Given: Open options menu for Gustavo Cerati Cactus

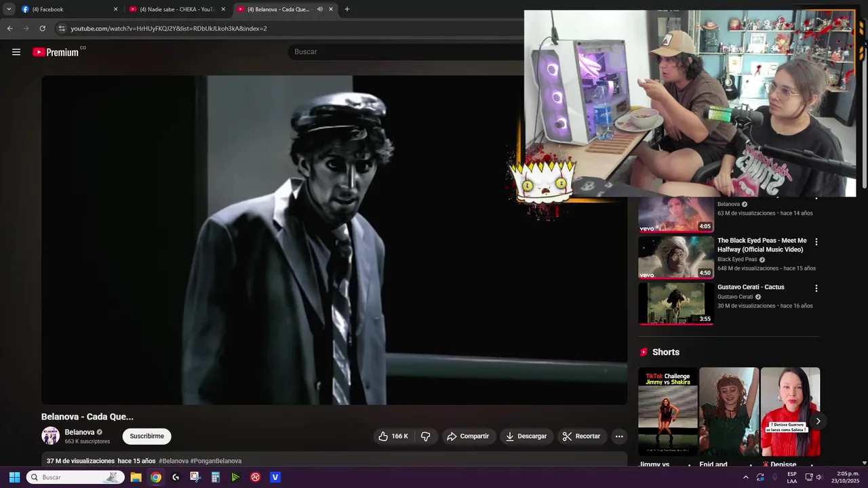Looking at the screenshot, I should (816, 288).
